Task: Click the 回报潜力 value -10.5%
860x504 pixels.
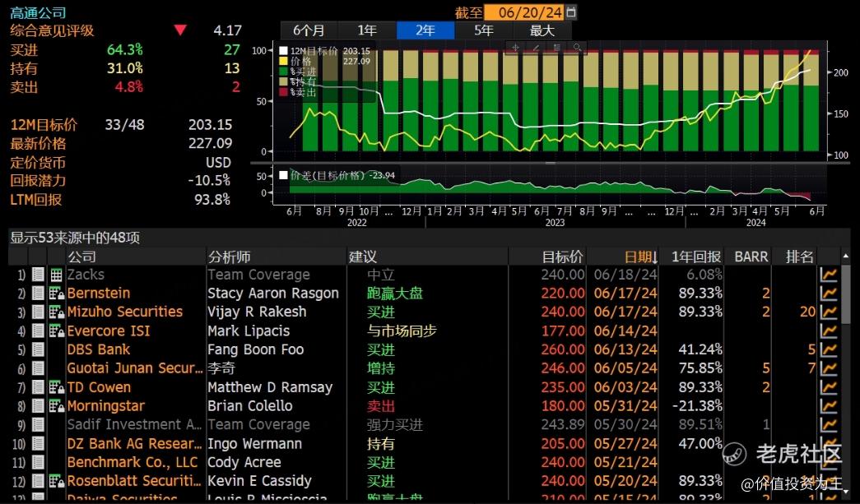Action: (209, 180)
